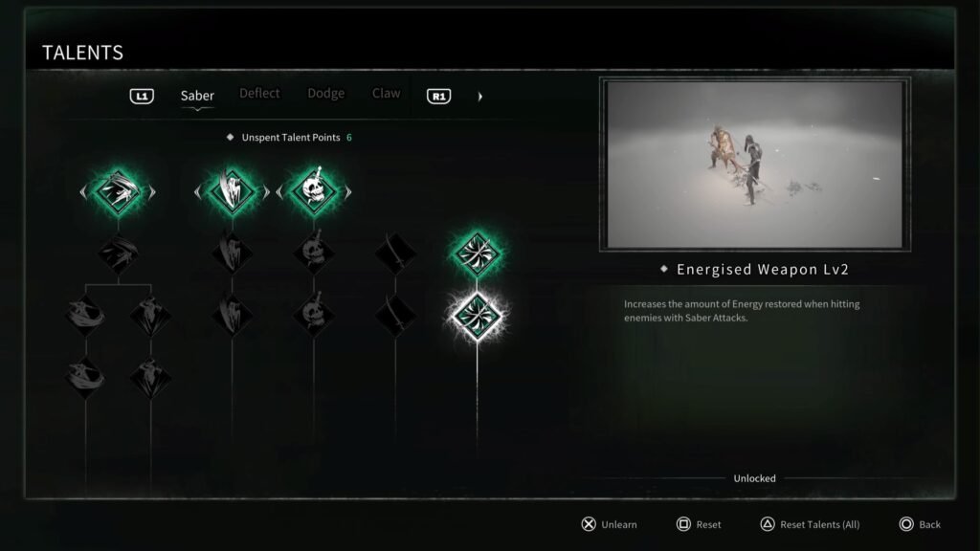
Task: Open the Dodge talent tab
Action: (325, 93)
